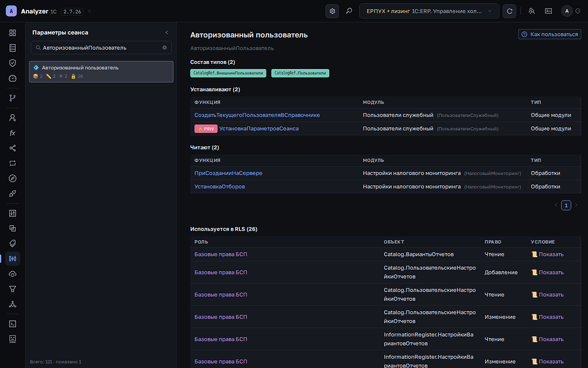This screenshot has height=368, width=588.
Task: Click the logout icon beside the avatar
Action: point(578,11)
